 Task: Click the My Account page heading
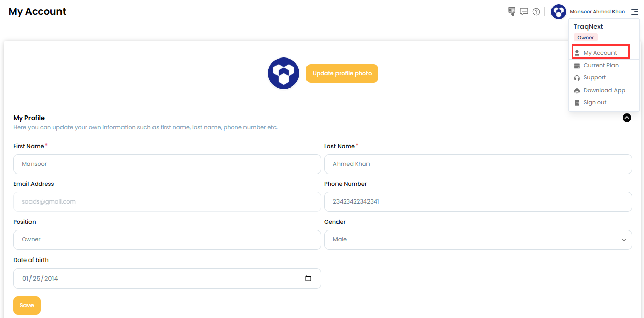click(x=38, y=11)
